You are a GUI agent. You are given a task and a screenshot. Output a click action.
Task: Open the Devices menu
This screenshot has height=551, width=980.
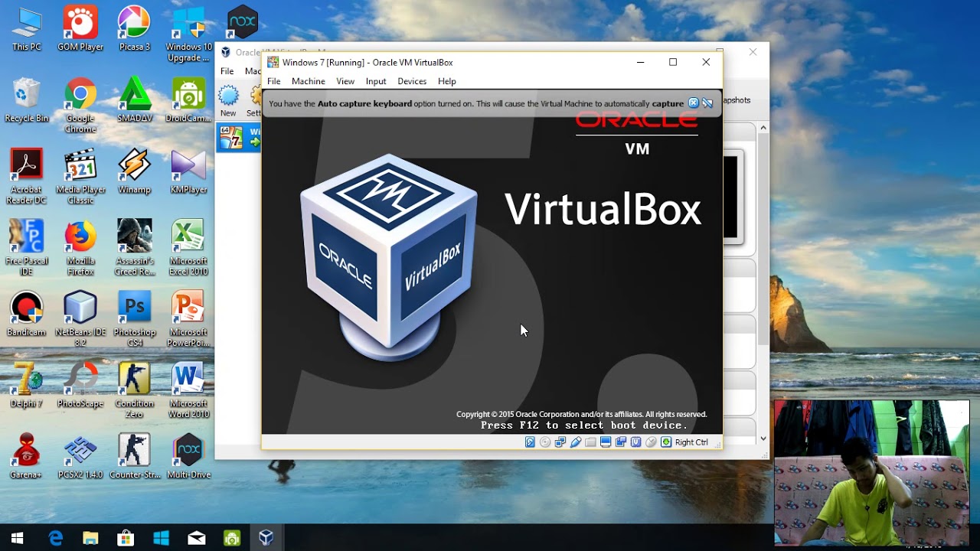412,81
